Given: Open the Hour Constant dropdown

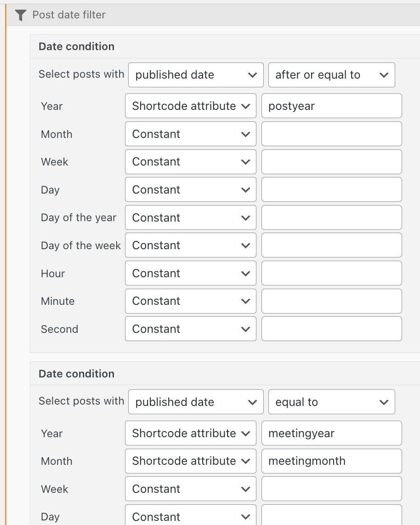Looking at the screenshot, I should pos(191,273).
